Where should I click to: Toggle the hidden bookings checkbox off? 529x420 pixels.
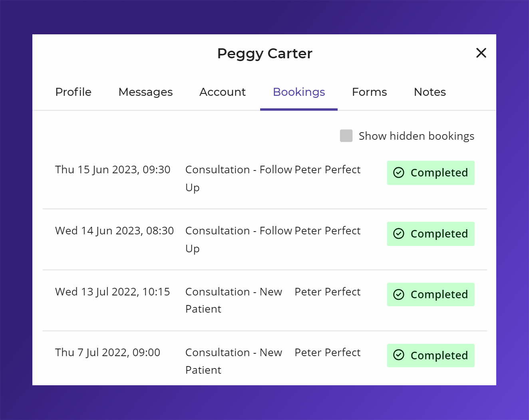pyautogui.click(x=346, y=136)
